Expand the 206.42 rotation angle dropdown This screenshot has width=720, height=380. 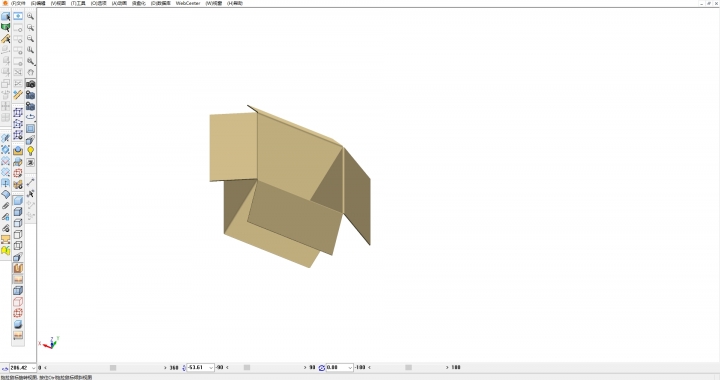click(x=33, y=368)
